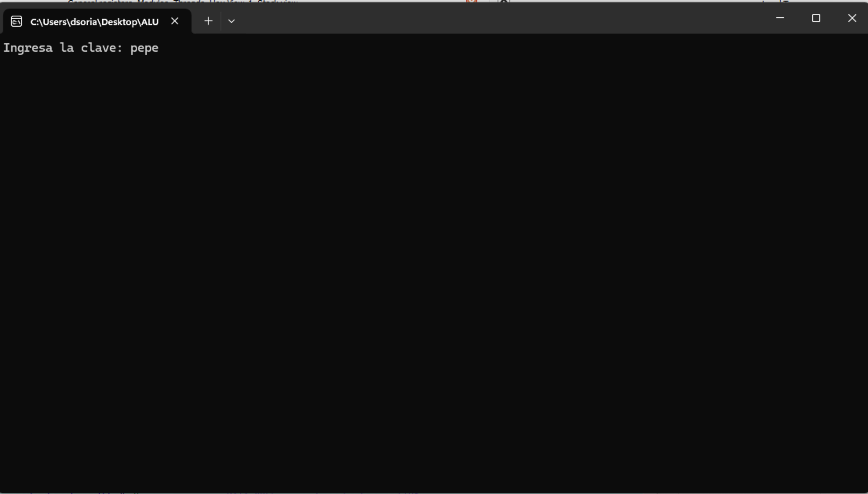This screenshot has width=868, height=494.
Task: Close the terminal window
Action: point(852,18)
